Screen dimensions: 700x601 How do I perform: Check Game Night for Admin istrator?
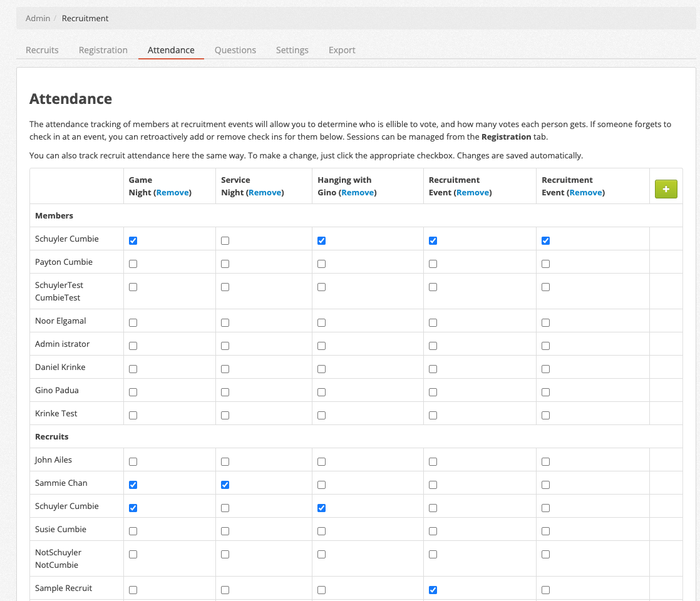133,346
